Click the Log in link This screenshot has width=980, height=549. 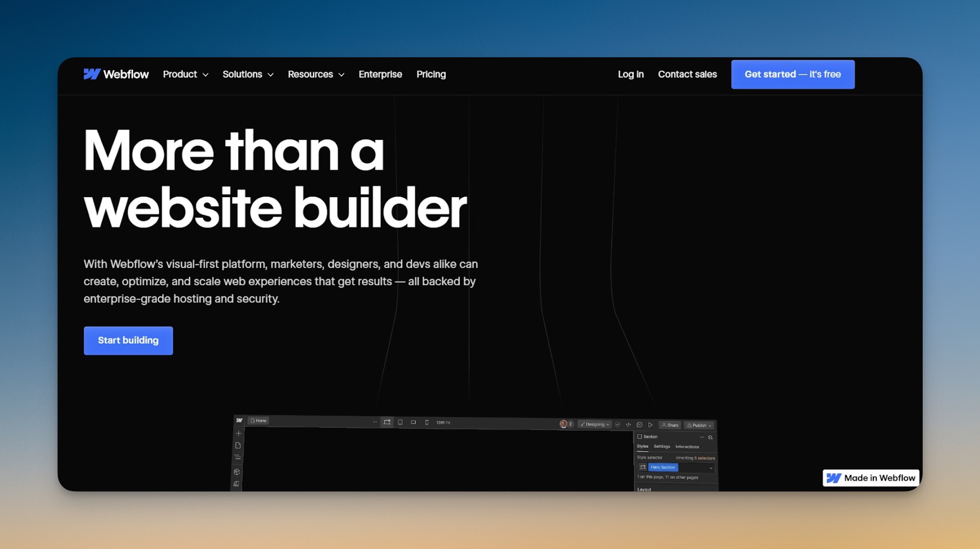[x=631, y=74]
